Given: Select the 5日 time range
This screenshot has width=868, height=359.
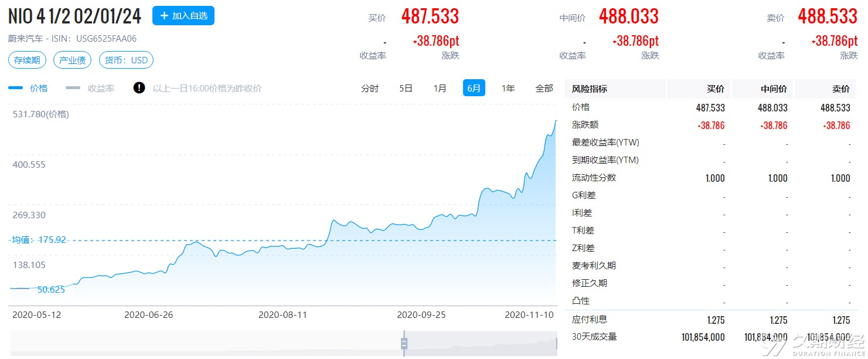Looking at the screenshot, I should coord(406,88).
